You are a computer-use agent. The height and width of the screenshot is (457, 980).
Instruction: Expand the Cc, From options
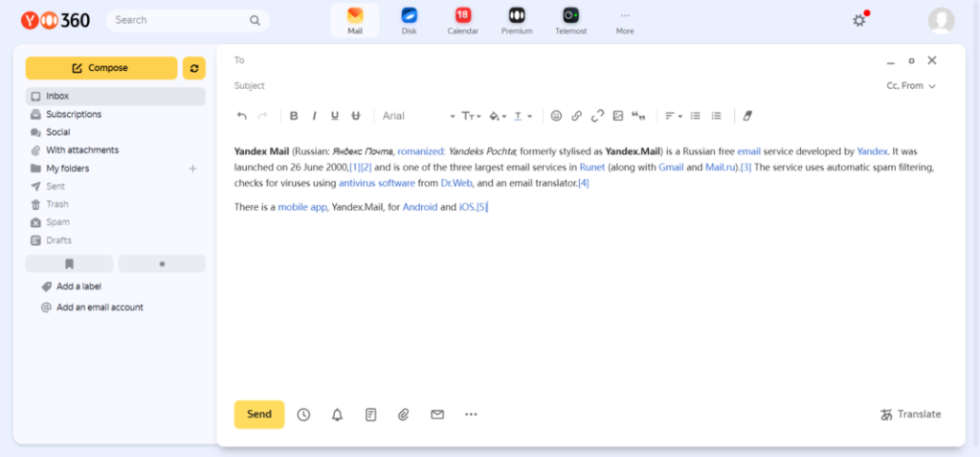click(911, 86)
